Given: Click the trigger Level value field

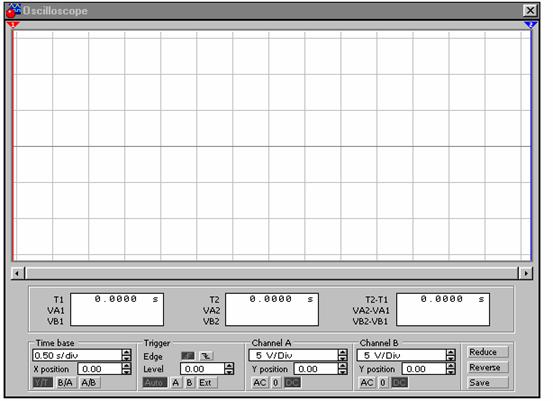Looking at the screenshot, I should point(202,369).
